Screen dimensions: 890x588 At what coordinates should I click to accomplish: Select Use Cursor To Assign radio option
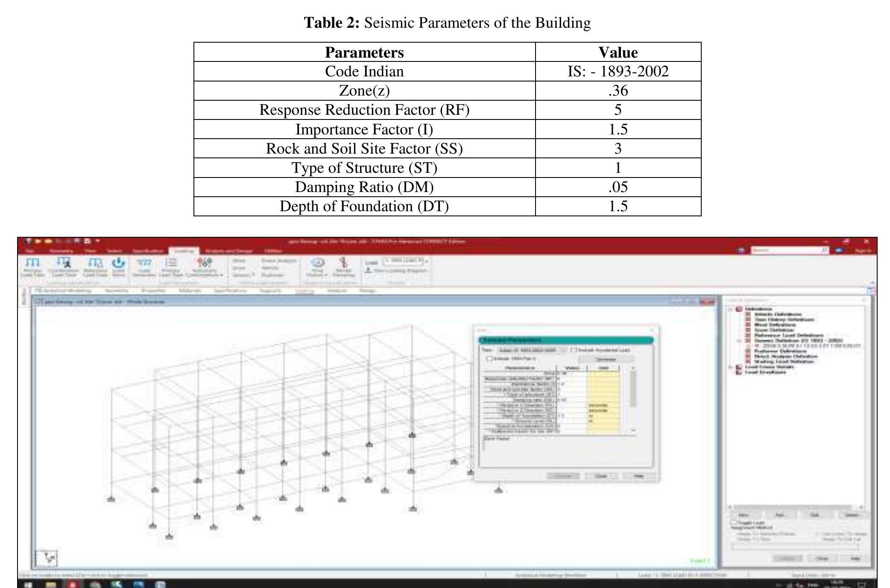842,533
